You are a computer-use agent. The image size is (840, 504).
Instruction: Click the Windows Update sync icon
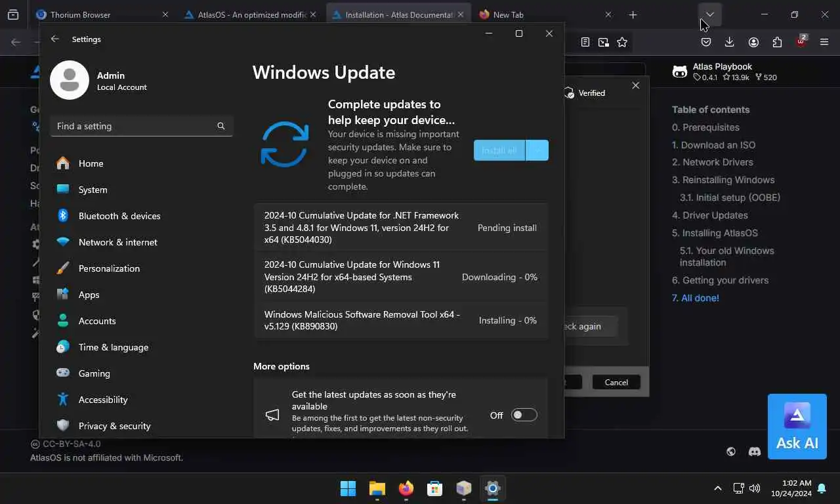[x=285, y=144]
